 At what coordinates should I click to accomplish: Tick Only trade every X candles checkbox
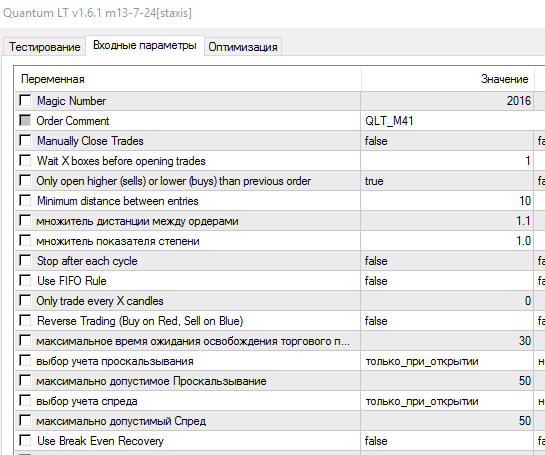25,301
